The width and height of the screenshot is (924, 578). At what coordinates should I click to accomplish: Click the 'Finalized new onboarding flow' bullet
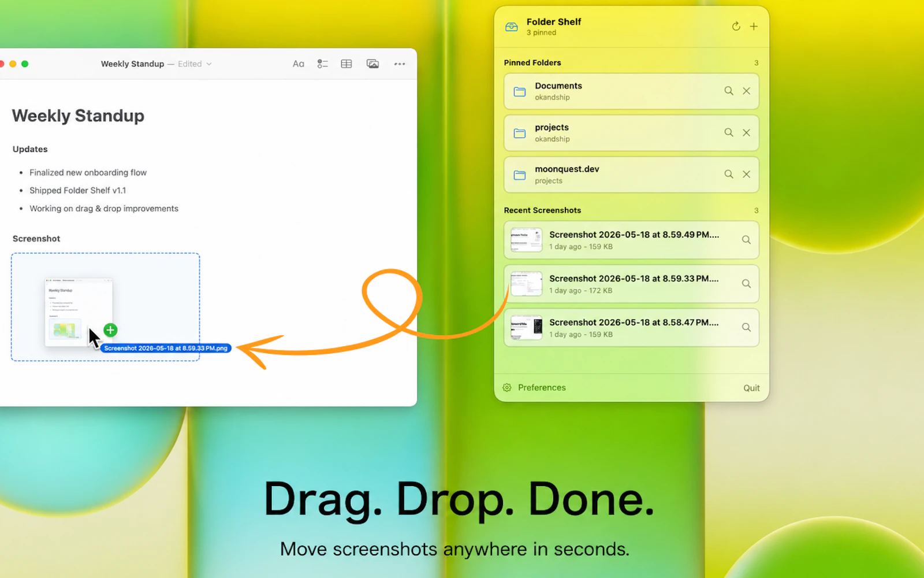(88, 172)
